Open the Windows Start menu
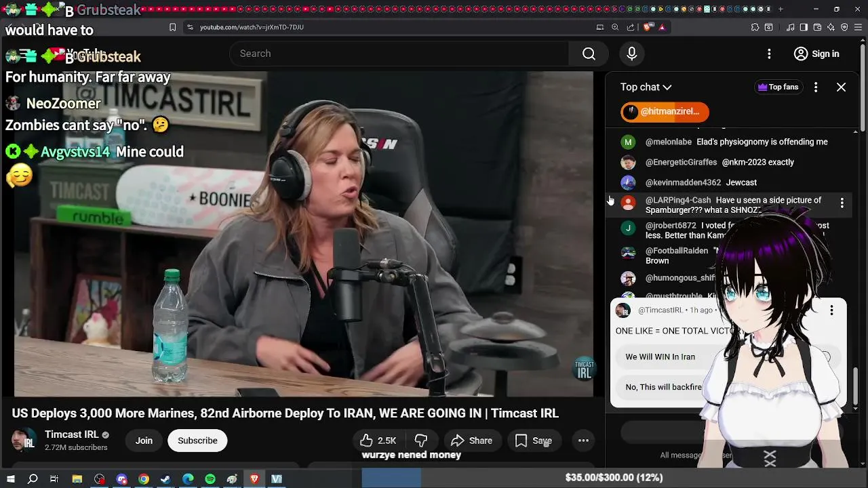The height and width of the screenshot is (488, 868). pyautogui.click(x=10, y=479)
